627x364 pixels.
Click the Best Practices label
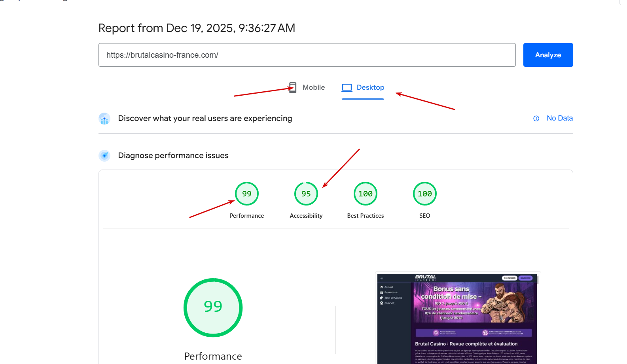366,216
